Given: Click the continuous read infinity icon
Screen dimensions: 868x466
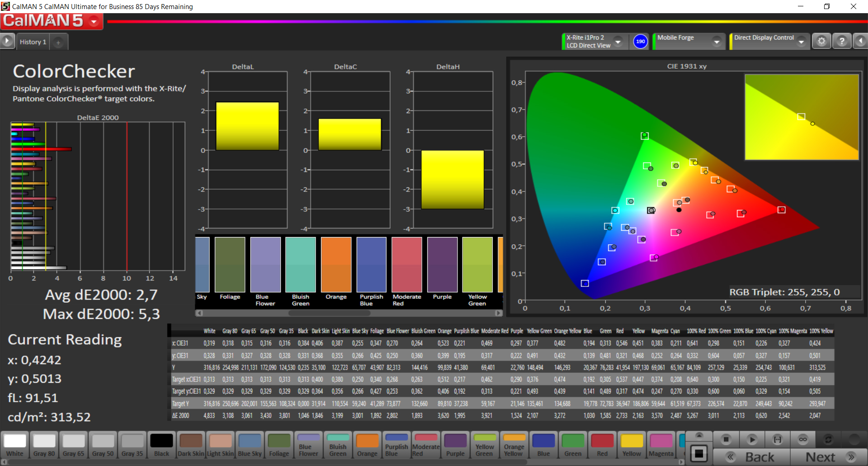Looking at the screenshot, I should point(802,439).
